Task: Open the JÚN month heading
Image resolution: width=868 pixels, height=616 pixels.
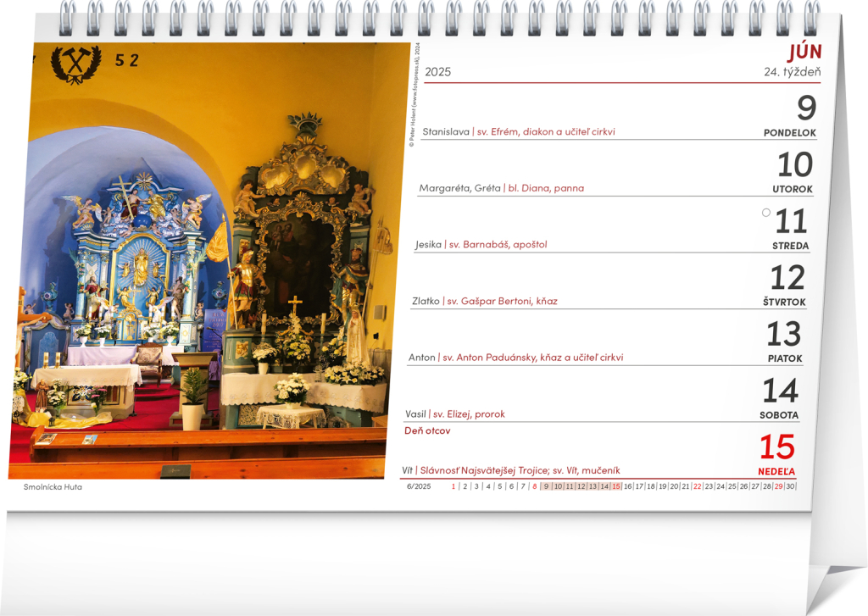Action: (804, 51)
